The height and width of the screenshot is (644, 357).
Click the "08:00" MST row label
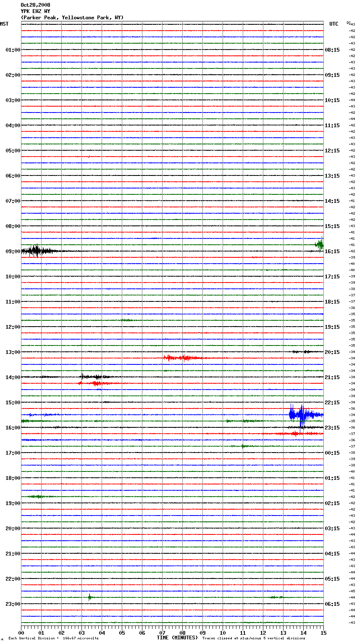(13, 226)
